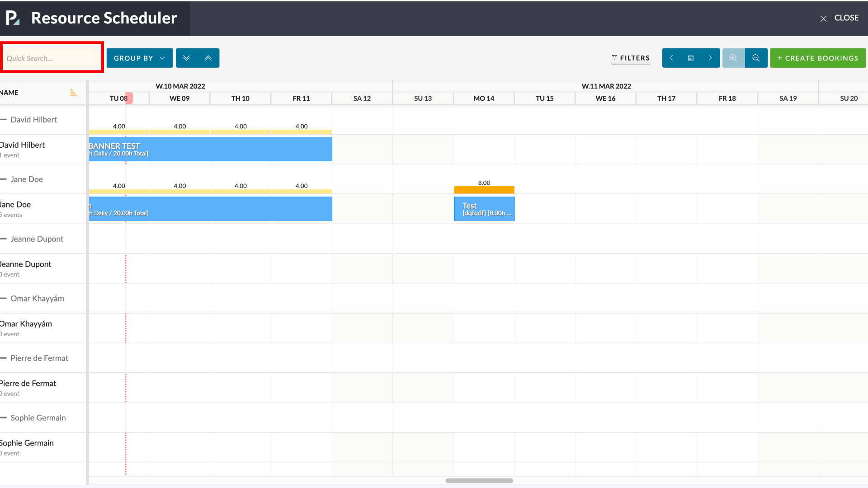
Task: Open the Test booking on Monday 14
Action: point(484,209)
